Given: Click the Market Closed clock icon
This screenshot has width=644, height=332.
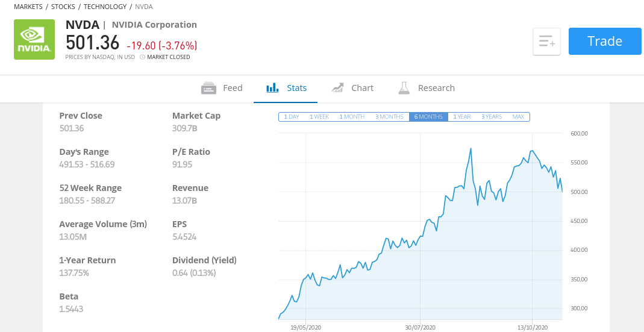Looking at the screenshot, I should point(143,57).
